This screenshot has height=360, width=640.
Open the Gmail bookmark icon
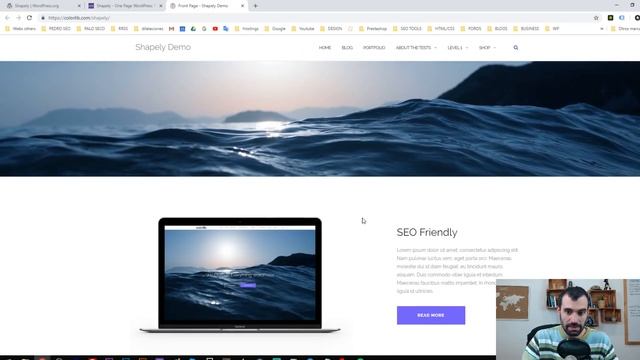(171, 29)
